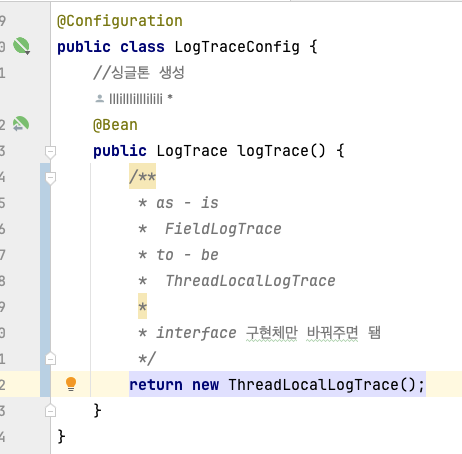The image size is (462, 454).
Task: Click the return keyword
Action: 156,385
